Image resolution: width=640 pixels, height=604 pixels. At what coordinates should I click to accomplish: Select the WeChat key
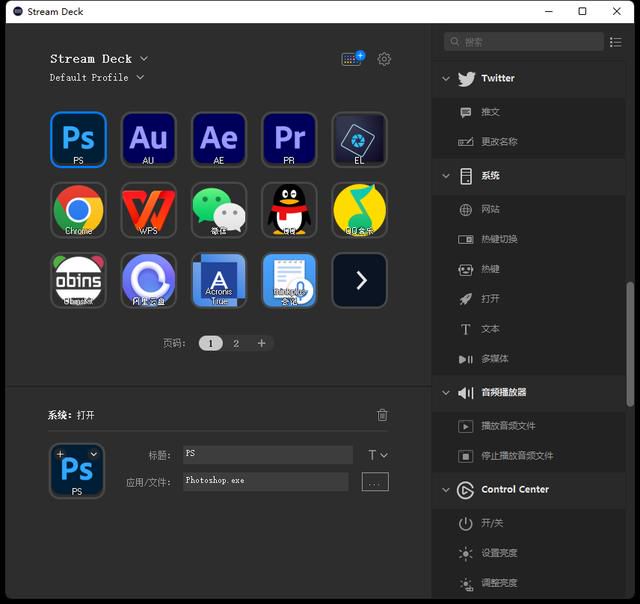click(x=219, y=210)
